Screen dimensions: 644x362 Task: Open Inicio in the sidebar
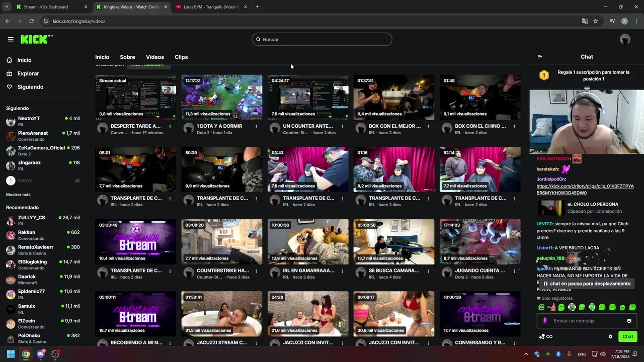(x=24, y=60)
